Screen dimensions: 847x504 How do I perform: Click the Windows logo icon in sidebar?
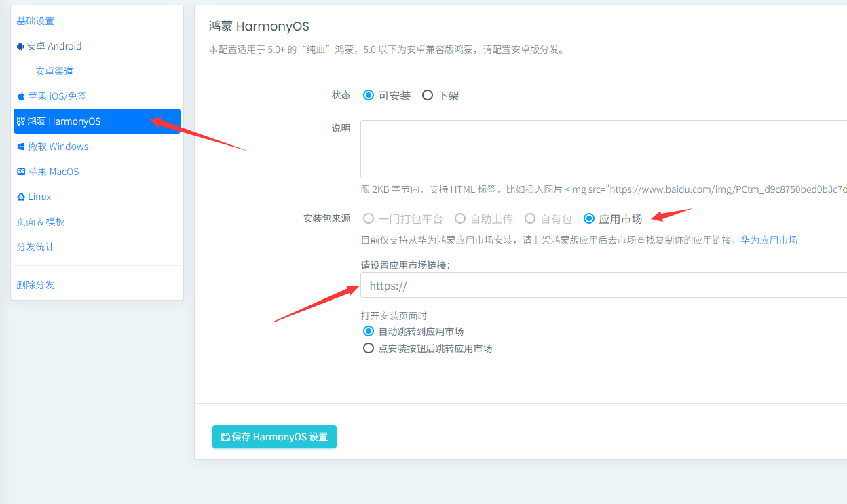pyautogui.click(x=21, y=147)
